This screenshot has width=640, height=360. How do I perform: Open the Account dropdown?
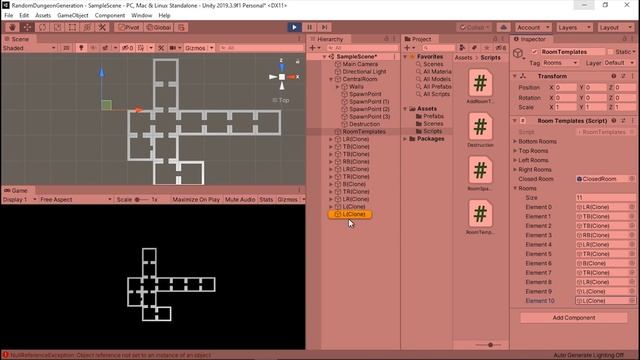533,27
